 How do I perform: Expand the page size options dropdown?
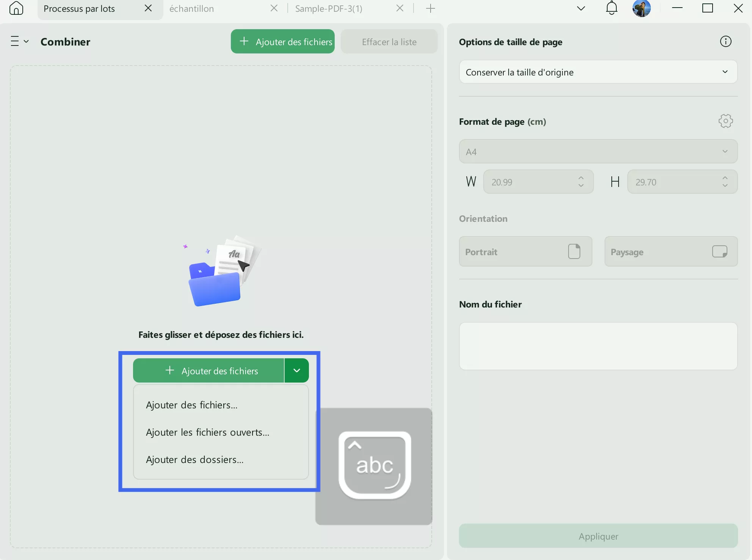[598, 72]
